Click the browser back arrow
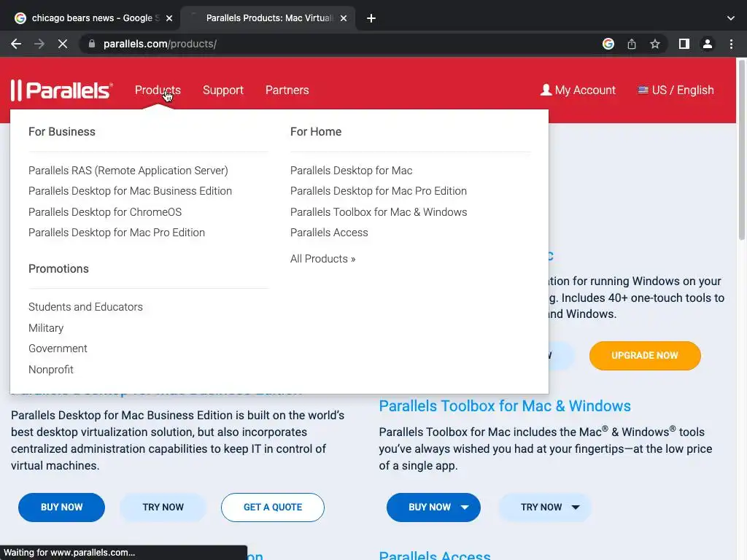 (x=16, y=44)
